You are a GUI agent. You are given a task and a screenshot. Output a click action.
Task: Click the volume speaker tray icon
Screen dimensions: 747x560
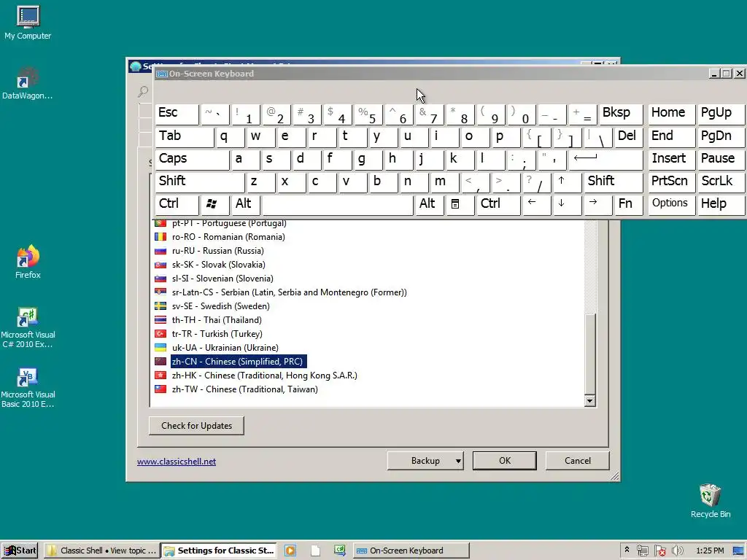point(677,551)
